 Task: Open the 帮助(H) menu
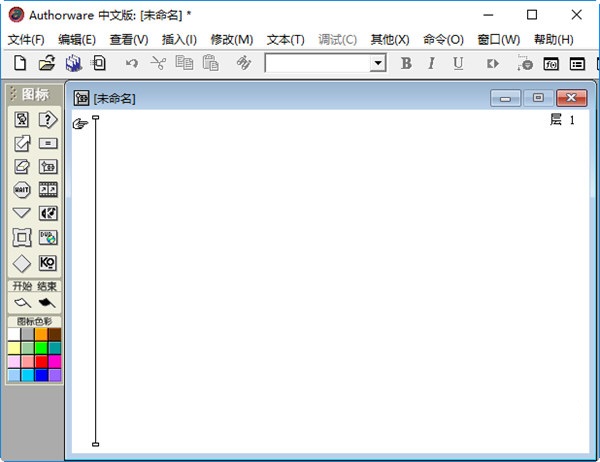click(554, 39)
